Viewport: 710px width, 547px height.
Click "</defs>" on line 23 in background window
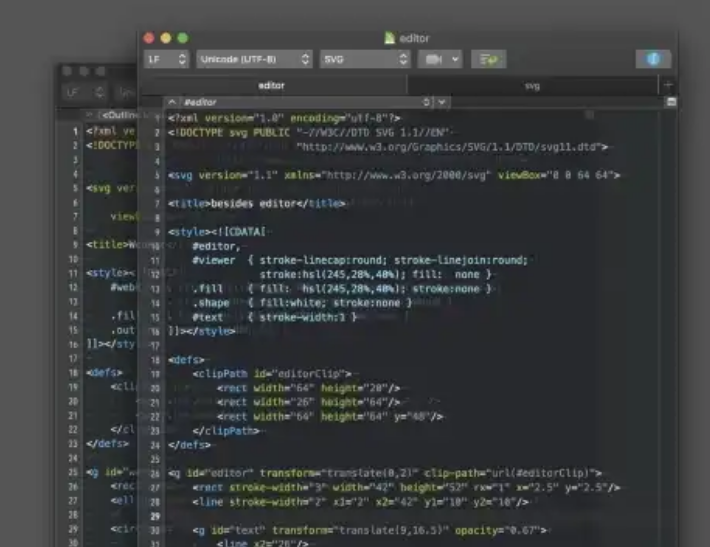pos(107,444)
